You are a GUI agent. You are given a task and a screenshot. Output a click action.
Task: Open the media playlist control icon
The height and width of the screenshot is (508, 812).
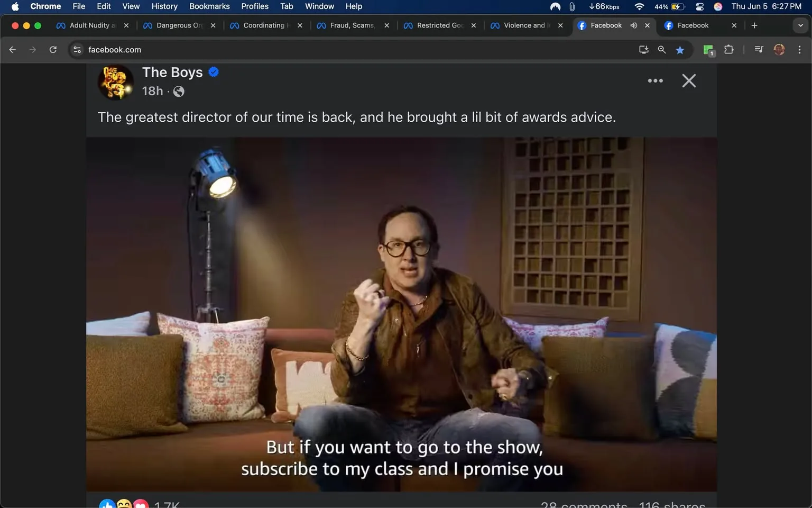click(758, 49)
